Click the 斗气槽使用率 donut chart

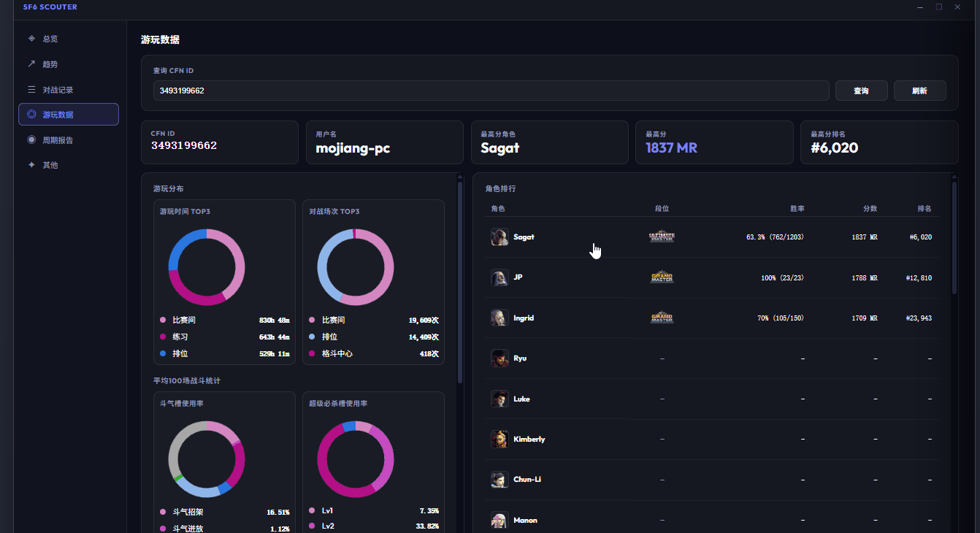207,460
